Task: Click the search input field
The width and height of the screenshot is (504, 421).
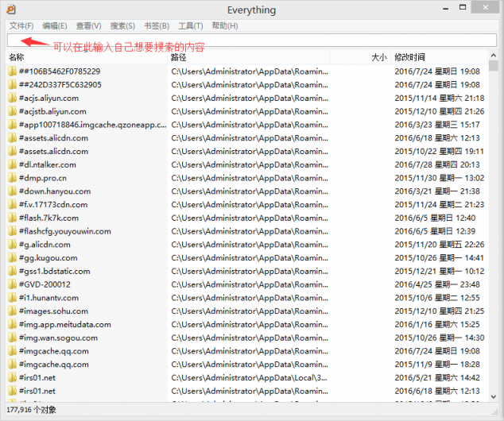Action: click(252, 41)
